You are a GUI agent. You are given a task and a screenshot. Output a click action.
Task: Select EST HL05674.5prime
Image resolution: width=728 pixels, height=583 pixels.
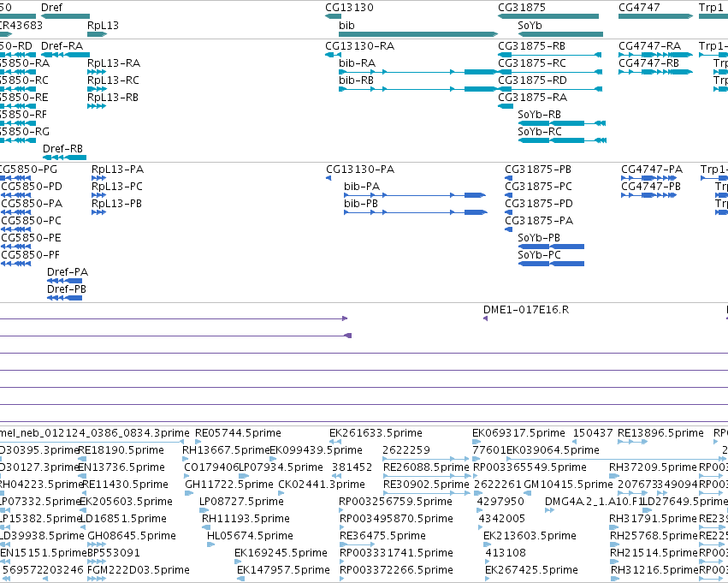210,544
